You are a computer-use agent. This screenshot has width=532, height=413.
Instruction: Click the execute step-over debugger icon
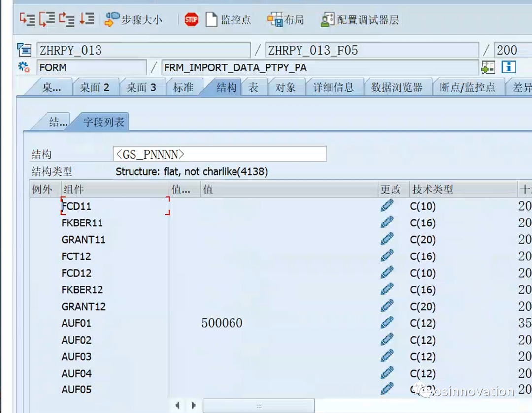pyautogui.click(x=47, y=19)
